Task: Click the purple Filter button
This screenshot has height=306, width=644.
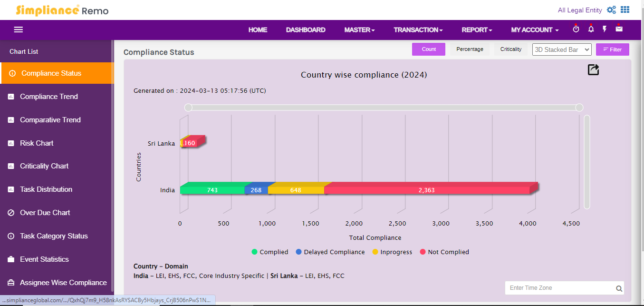Action: coord(612,49)
